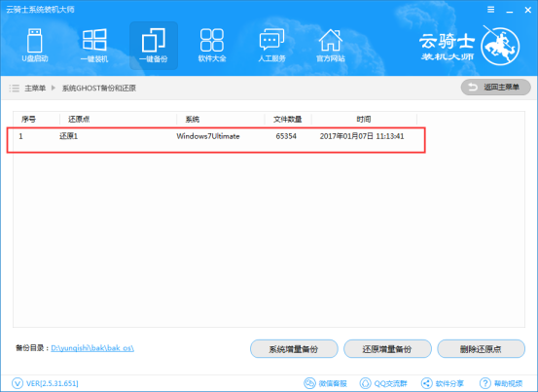Open the 一键备份 backup section
538x392 pixels.
154,46
